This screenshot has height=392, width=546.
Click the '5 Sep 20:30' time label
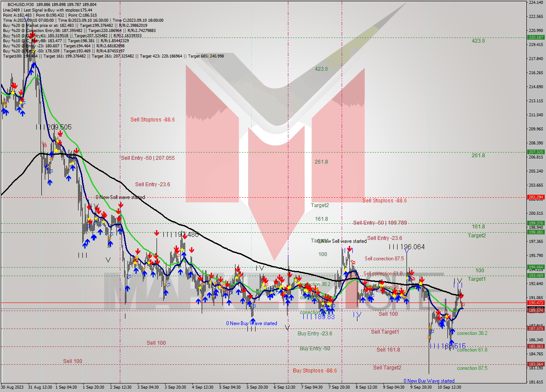click(x=257, y=387)
